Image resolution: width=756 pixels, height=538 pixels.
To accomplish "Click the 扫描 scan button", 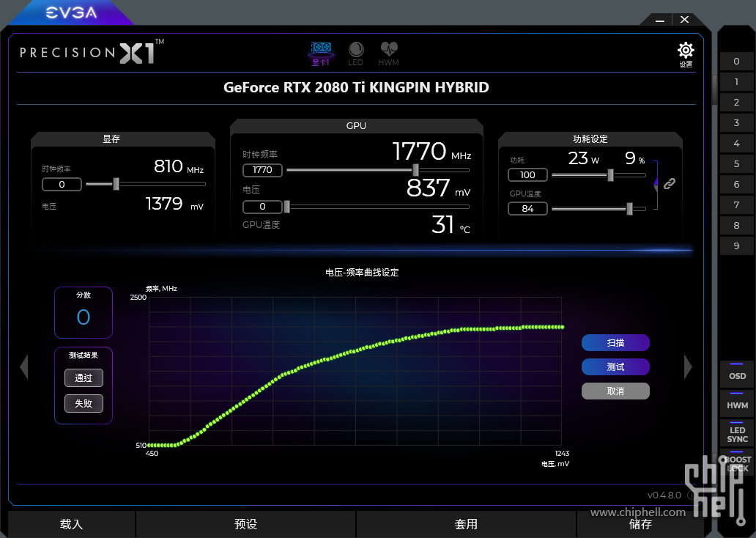I will [615, 342].
